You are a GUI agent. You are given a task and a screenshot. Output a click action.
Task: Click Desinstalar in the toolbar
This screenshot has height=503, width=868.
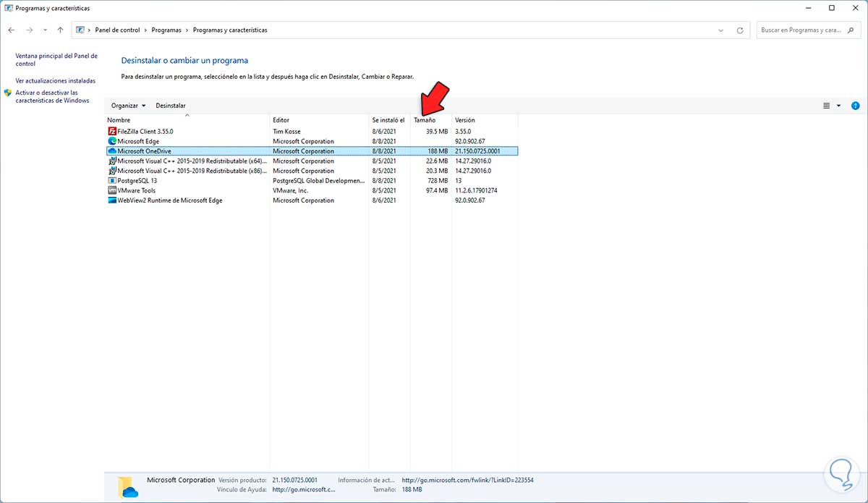point(171,106)
